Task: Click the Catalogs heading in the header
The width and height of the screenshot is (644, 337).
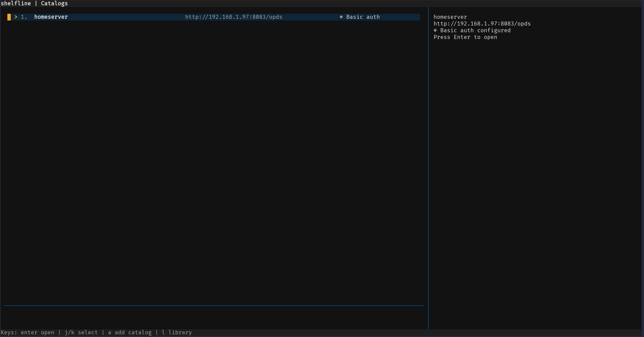Action: [x=54, y=3]
